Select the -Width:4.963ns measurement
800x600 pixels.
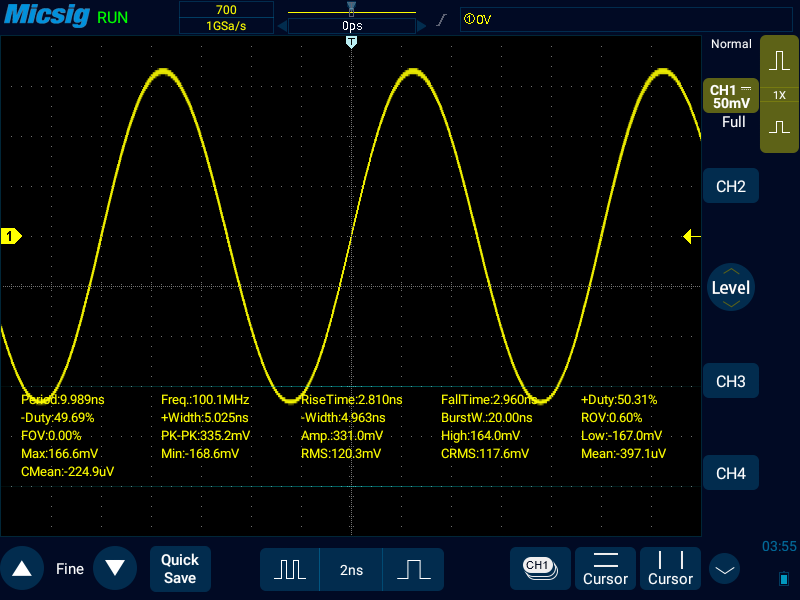point(343,418)
